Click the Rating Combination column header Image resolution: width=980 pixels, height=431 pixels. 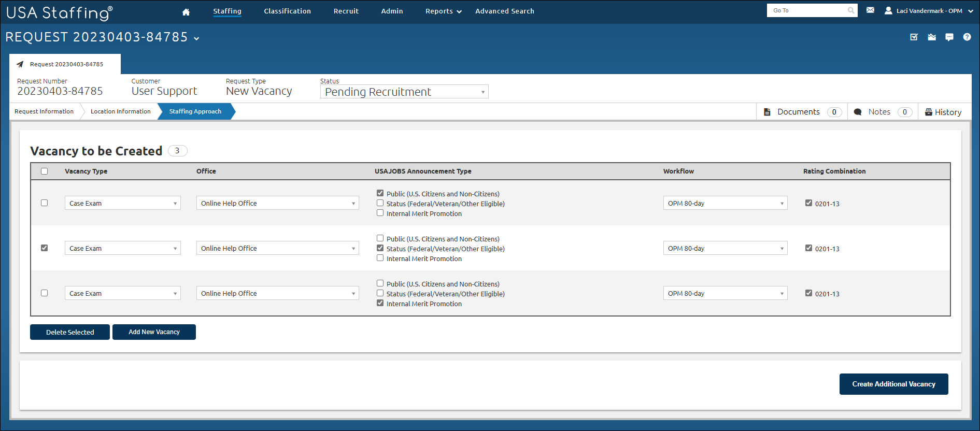(x=834, y=171)
